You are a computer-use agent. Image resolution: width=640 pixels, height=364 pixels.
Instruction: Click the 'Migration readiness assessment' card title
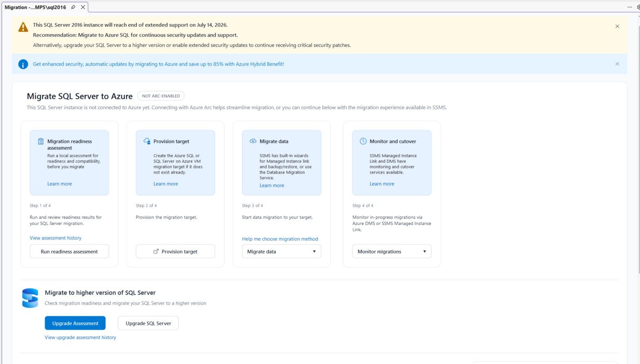coord(70,145)
